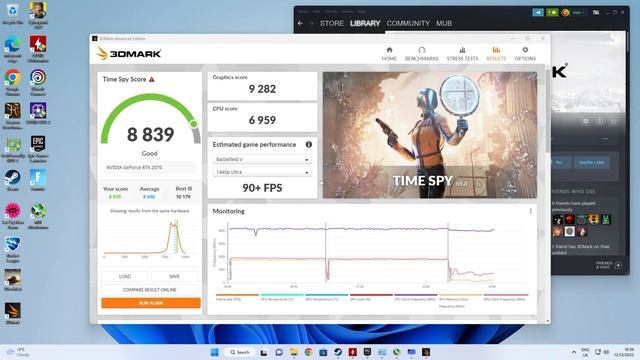This screenshot has width=640, height=360.
Task: Open the Recycle Bin desktop icon
Action: (13, 13)
